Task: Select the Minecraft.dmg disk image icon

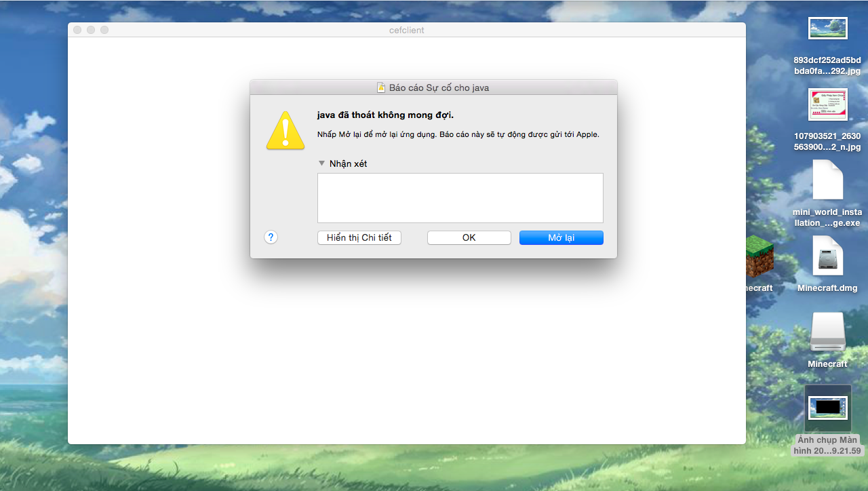Action: click(828, 256)
